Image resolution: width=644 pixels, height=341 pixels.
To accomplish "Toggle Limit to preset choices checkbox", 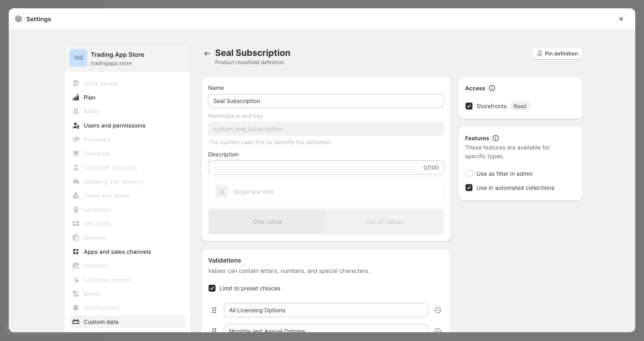I will 212,288.
